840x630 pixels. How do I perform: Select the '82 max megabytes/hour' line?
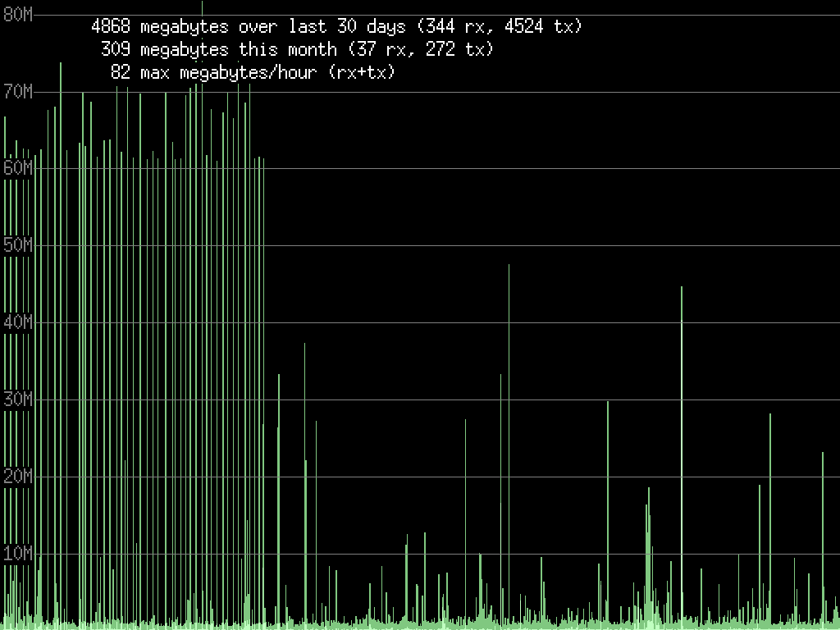(x=213, y=72)
